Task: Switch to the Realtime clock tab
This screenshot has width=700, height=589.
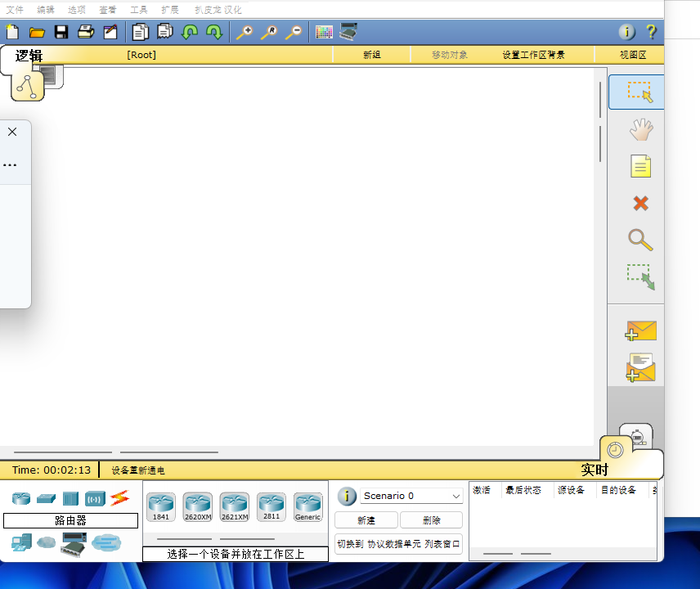Action: (615, 450)
